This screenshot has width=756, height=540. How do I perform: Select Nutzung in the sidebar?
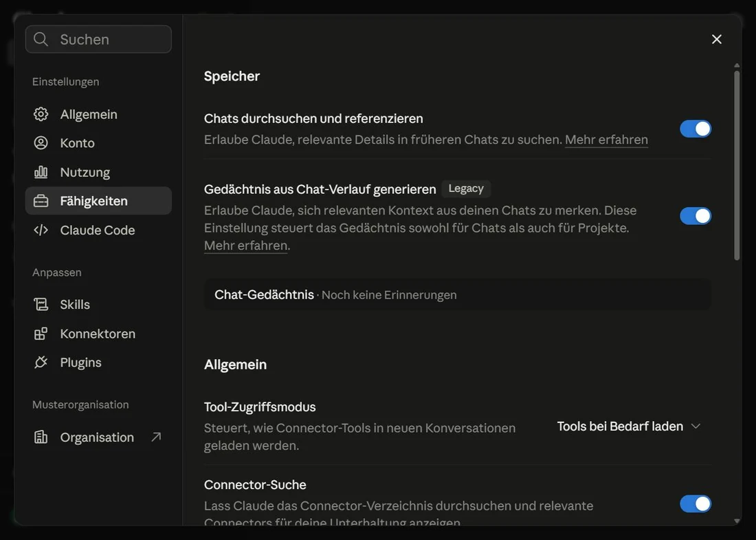(98, 172)
